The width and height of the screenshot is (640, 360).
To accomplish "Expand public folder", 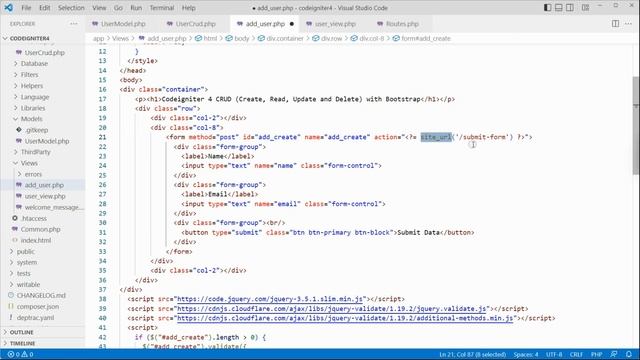I will click(25, 251).
